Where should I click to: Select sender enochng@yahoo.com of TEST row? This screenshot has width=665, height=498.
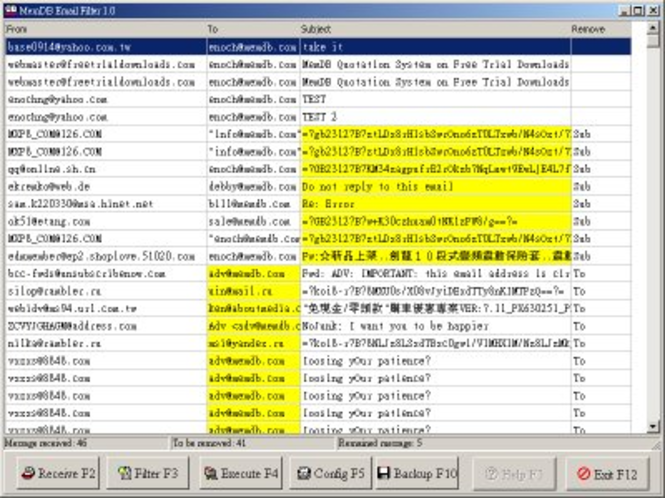[x=105, y=99]
